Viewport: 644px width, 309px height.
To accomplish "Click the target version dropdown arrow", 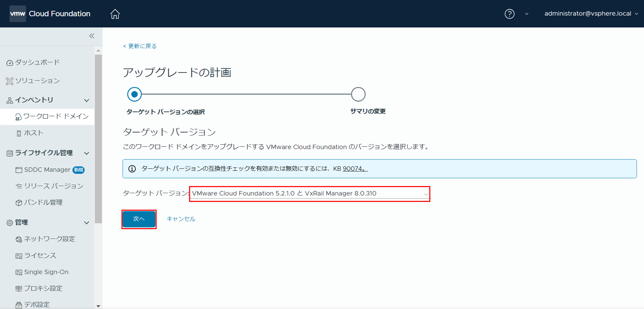I will tap(426, 194).
